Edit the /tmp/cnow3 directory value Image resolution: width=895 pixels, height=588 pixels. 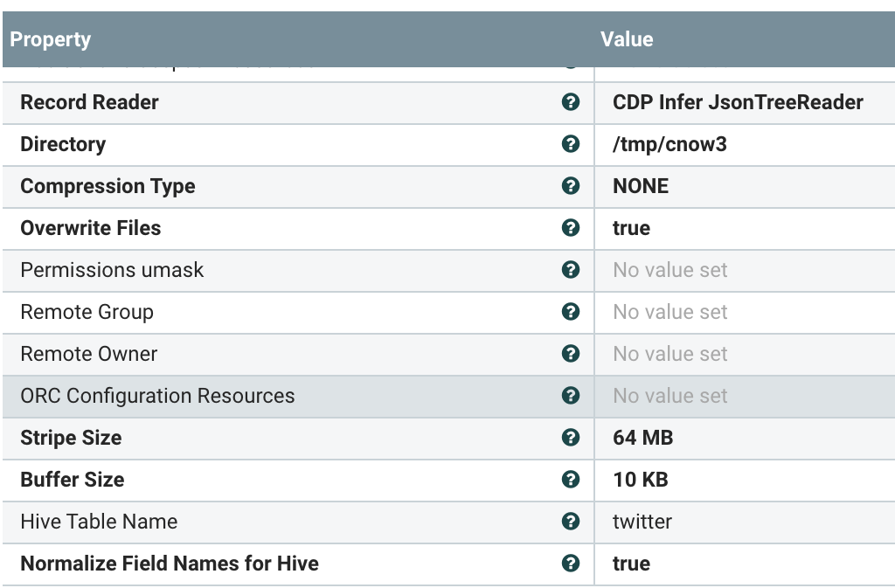670,144
